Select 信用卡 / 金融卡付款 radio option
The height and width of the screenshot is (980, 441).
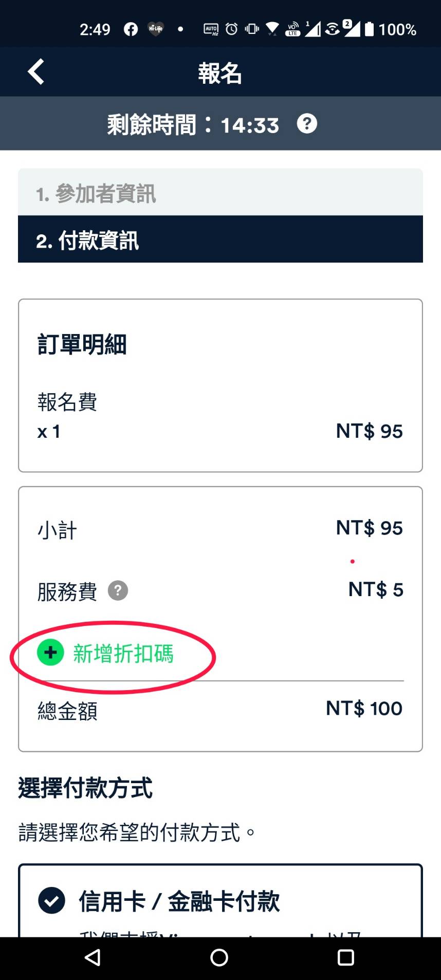tap(51, 900)
